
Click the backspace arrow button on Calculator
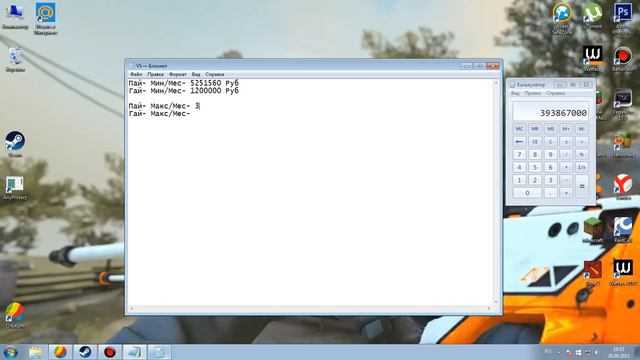(519, 142)
